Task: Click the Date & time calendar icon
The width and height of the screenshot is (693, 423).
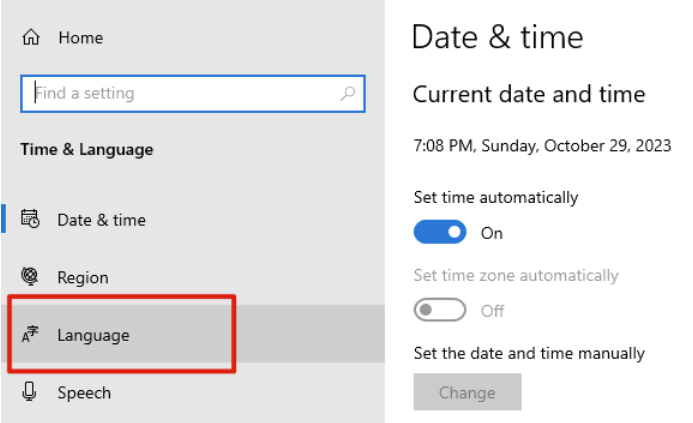Action: click(30, 219)
